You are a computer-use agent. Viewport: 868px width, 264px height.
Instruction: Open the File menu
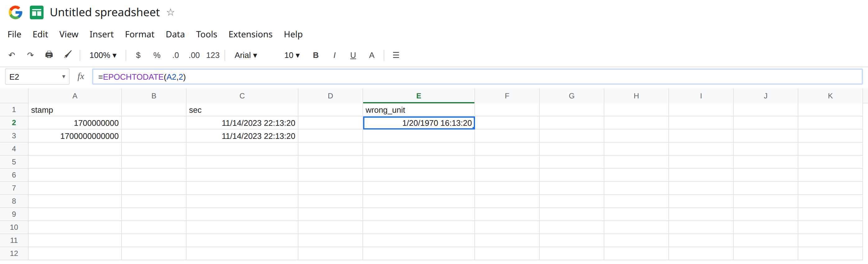15,35
